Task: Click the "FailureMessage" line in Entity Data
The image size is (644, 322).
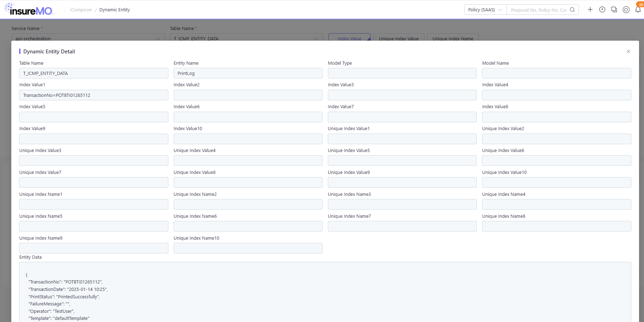Action: click(x=49, y=304)
